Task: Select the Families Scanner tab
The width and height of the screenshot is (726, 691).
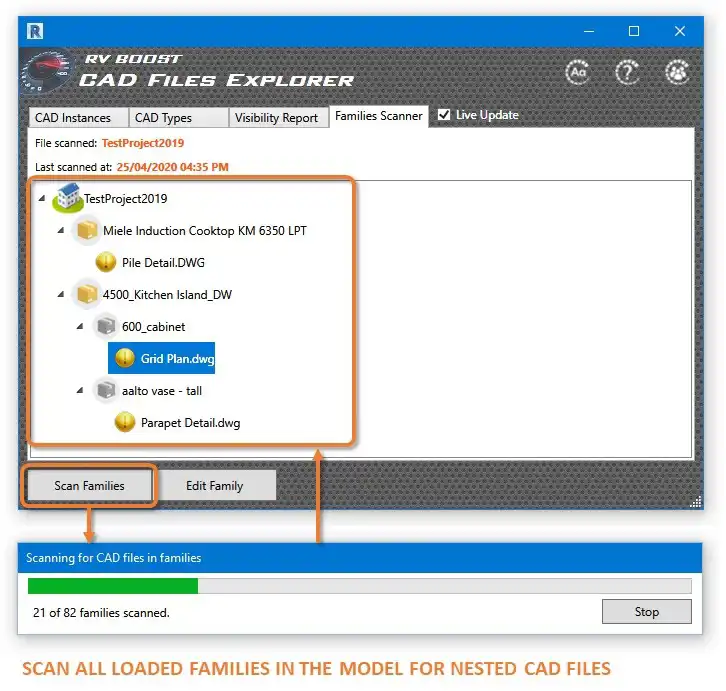Action: (378, 116)
